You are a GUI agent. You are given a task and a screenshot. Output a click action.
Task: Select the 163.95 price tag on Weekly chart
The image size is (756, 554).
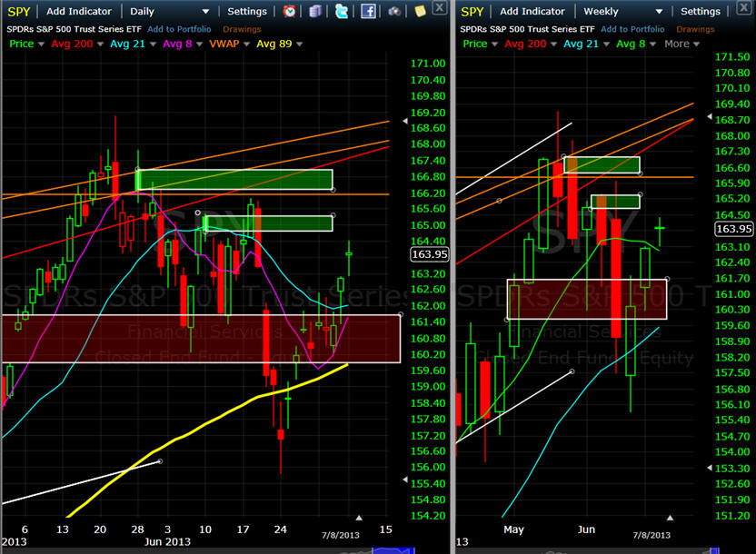click(x=733, y=228)
